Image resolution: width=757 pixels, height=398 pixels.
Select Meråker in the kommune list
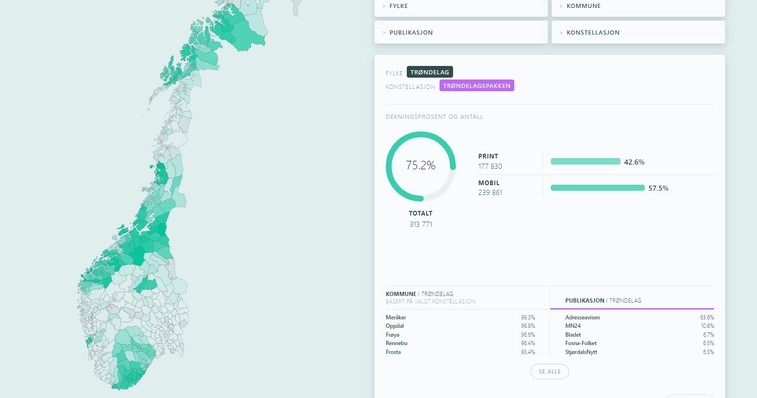(396, 317)
